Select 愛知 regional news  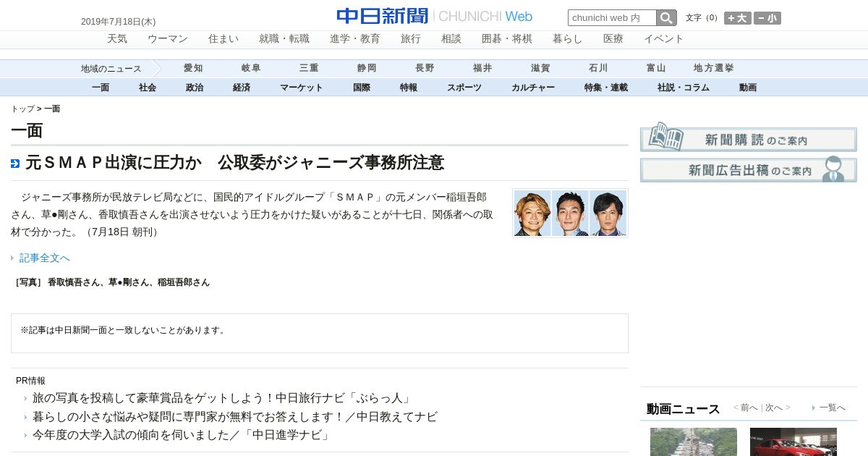tap(193, 68)
